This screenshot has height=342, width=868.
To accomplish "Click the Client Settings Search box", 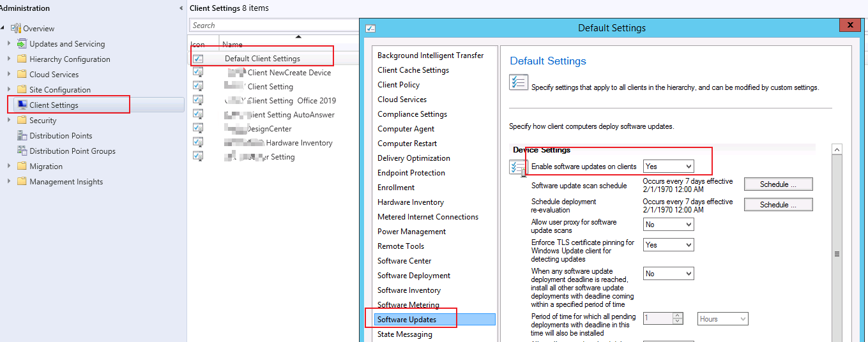I will pyautogui.click(x=275, y=26).
